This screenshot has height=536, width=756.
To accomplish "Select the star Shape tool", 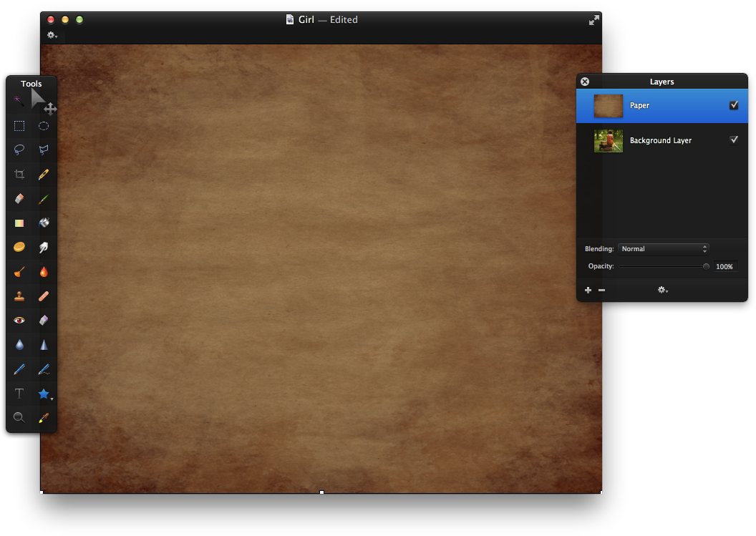I will (44, 393).
